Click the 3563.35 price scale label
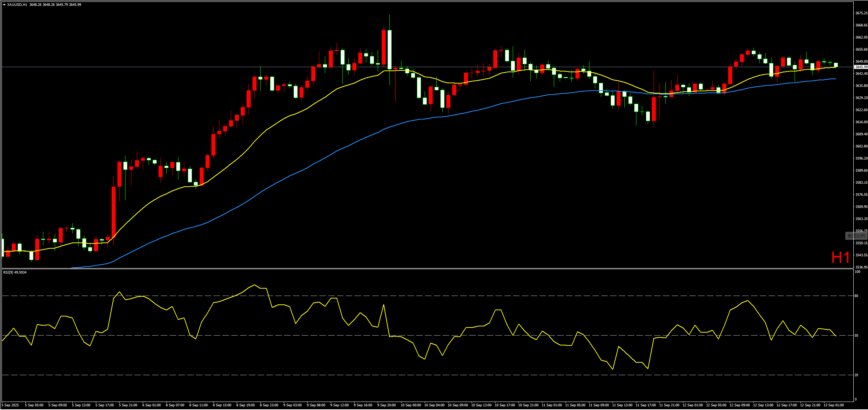868x410 pixels. coord(861,219)
